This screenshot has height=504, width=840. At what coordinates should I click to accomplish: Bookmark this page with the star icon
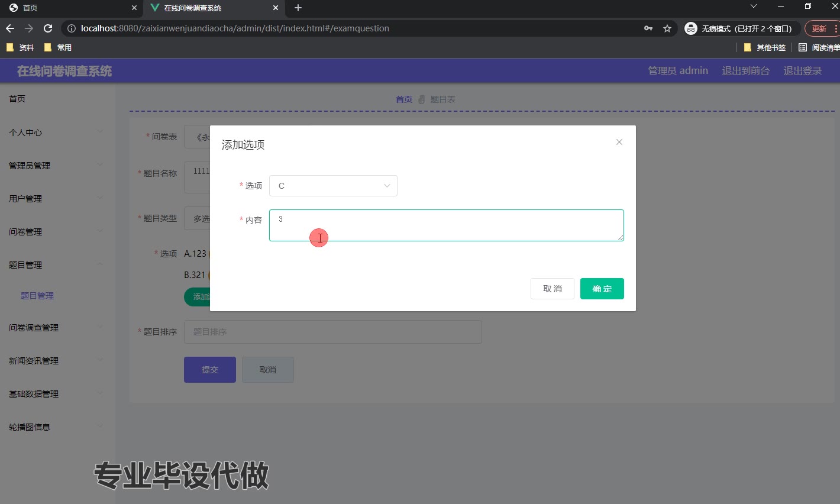(x=667, y=28)
